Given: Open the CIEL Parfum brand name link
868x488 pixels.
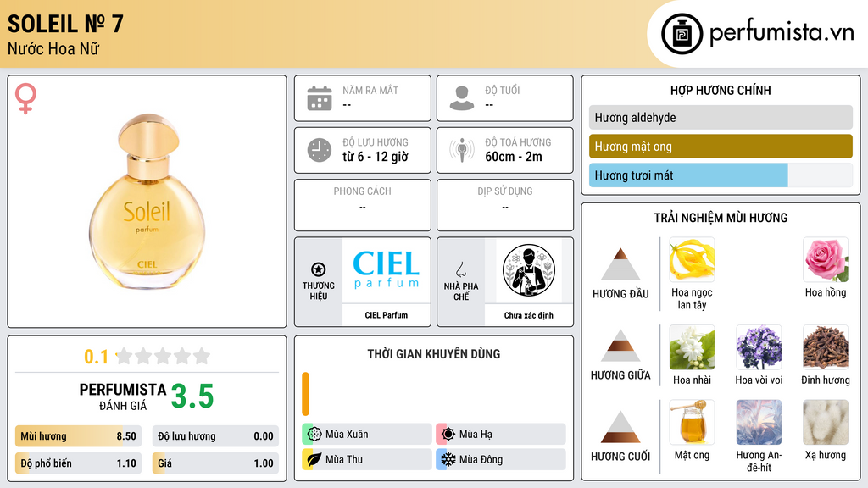Looking at the screenshot, I should pyautogui.click(x=387, y=315).
